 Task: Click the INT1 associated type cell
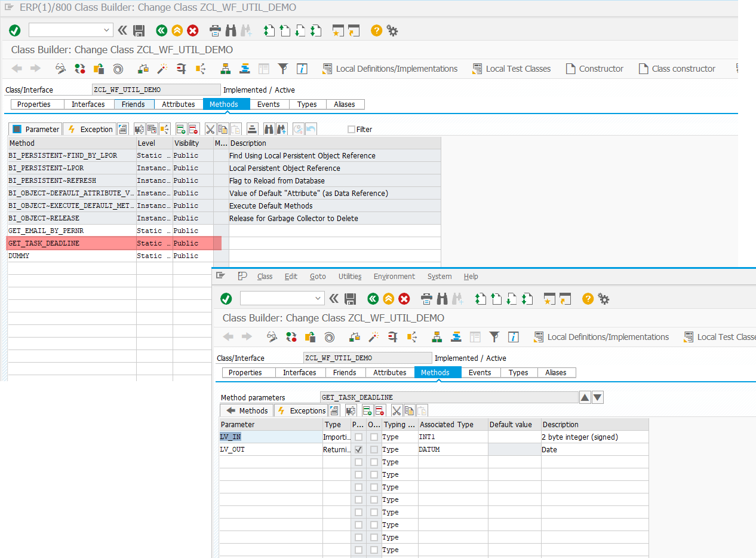453,437
